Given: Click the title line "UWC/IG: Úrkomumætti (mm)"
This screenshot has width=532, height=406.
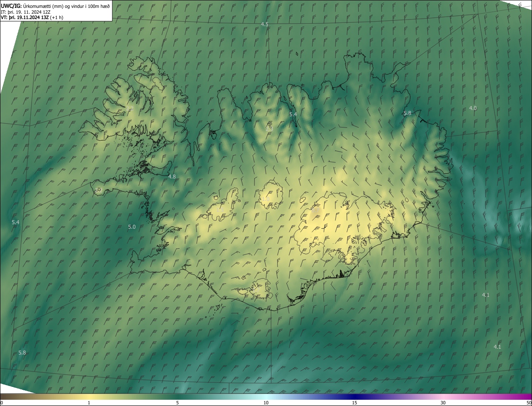Looking at the screenshot, I should (x=32, y=6).
